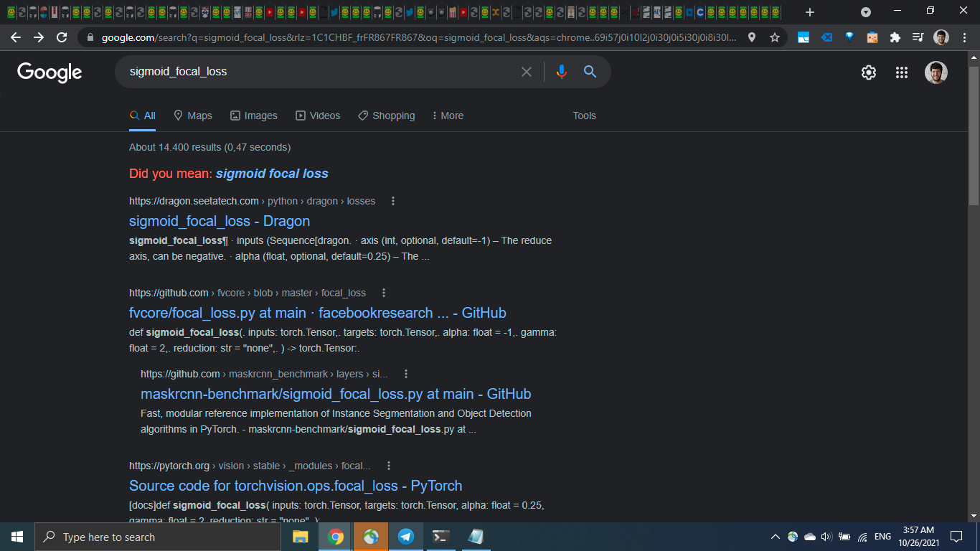Click the 'sigmoid focal loss' spelling suggestion
This screenshot has height=551, width=980.
(x=272, y=174)
